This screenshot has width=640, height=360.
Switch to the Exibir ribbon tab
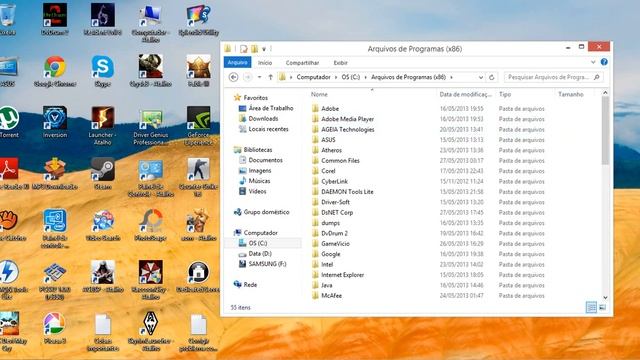click(340, 62)
